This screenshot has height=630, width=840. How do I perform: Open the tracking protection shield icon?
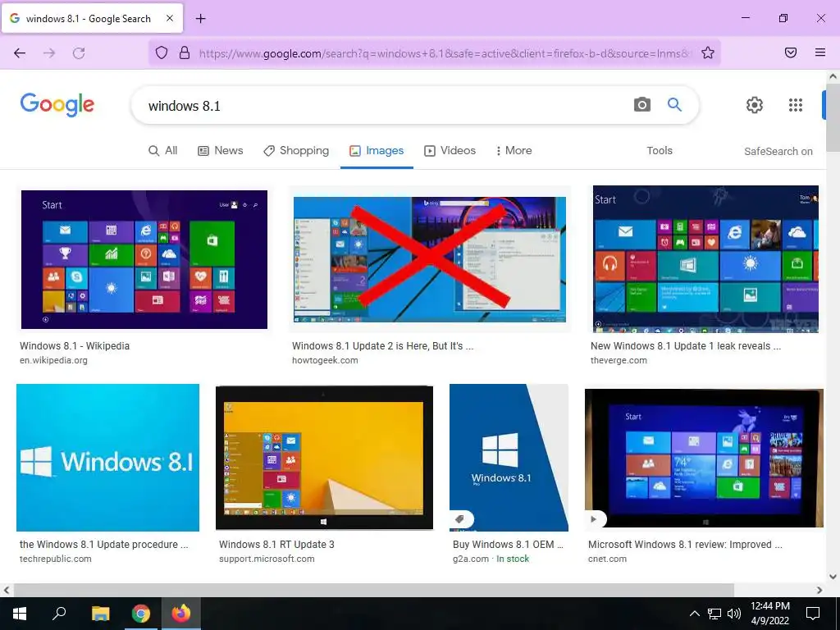162,52
